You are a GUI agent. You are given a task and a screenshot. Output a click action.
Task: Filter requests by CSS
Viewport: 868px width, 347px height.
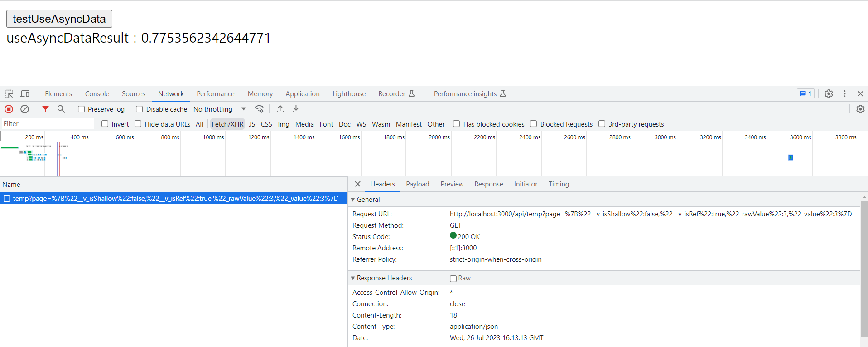[266, 124]
